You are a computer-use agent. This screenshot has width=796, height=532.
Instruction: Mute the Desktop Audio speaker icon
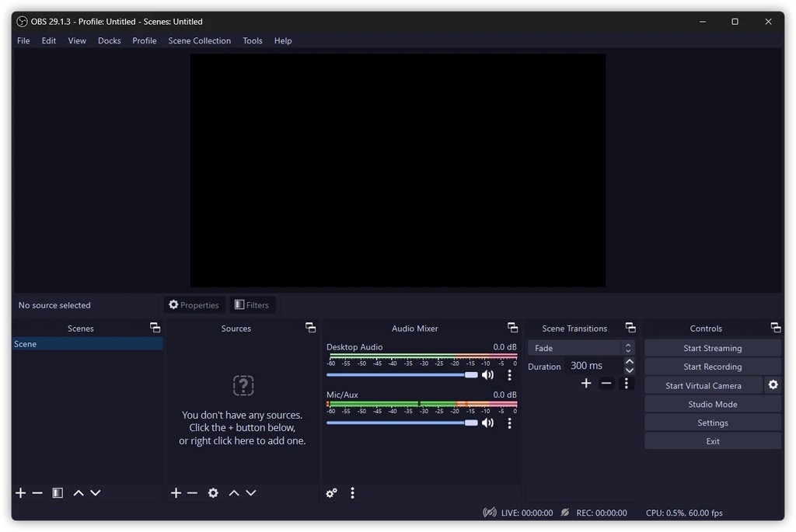(488, 374)
